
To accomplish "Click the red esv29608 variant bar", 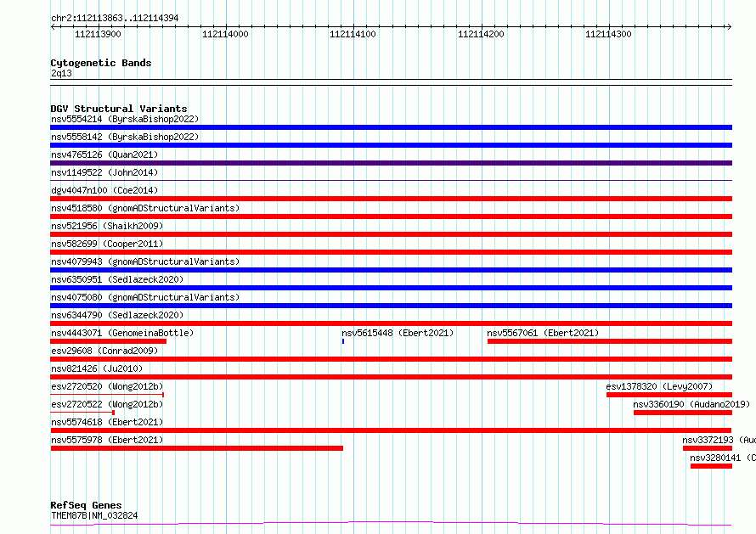I will [x=391, y=359].
